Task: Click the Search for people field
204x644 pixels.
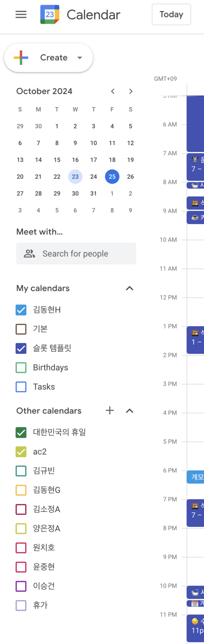Action: click(76, 254)
